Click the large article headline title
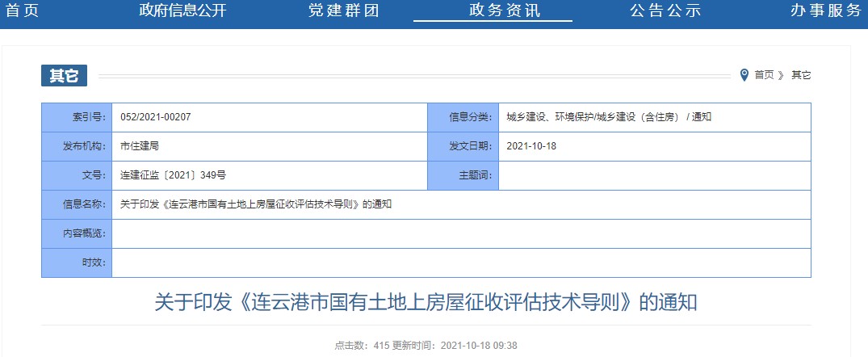Viewport: 868px width, 357px height. [x=426, y=303]
